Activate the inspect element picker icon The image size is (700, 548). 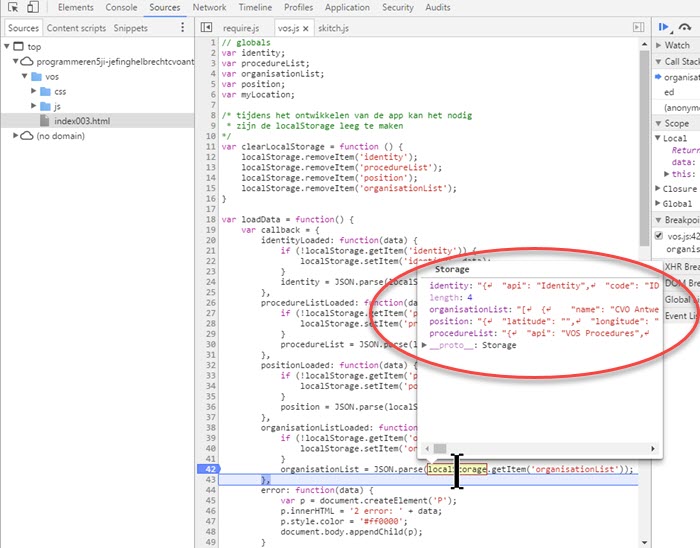point(13,7)
